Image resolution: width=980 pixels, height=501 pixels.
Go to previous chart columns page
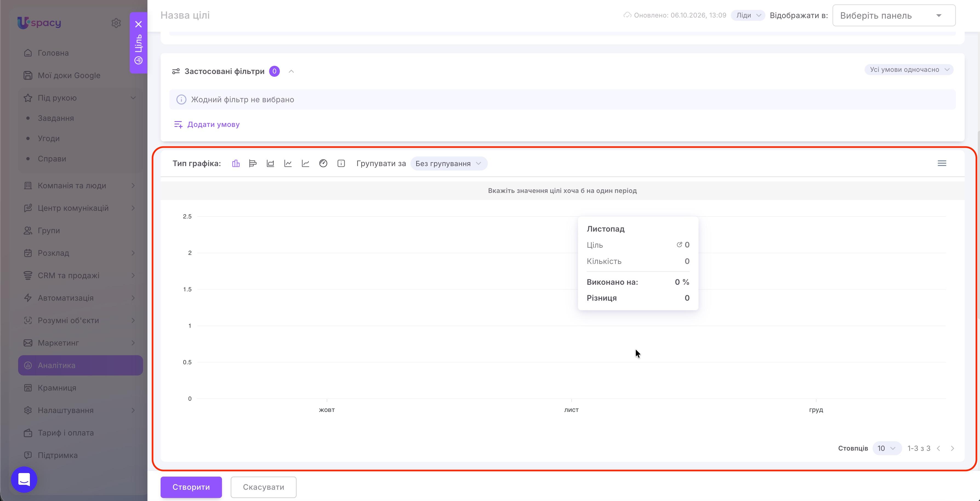click(939, 448)
